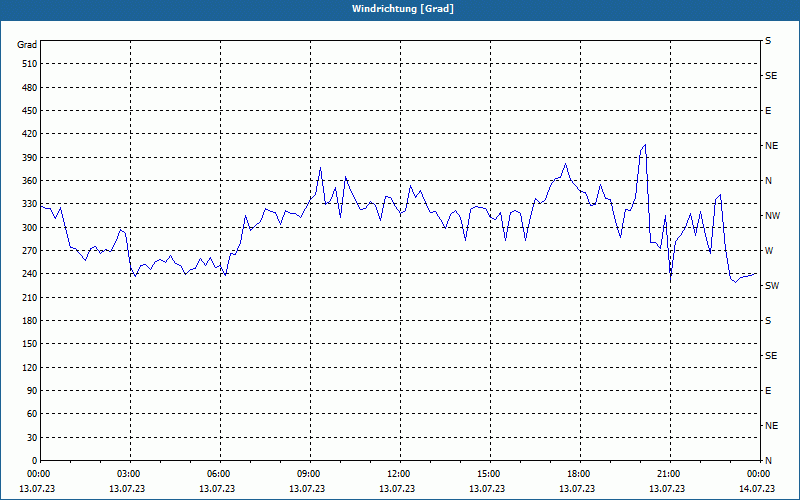800x500 pixels.
Task: Click the 180 y-axis tick label
Action: [29, 321]
